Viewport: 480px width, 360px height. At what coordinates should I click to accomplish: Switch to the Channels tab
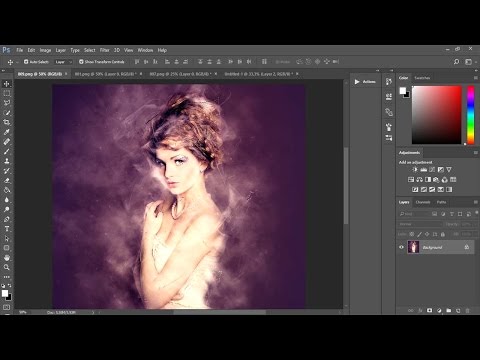(423, 202)
